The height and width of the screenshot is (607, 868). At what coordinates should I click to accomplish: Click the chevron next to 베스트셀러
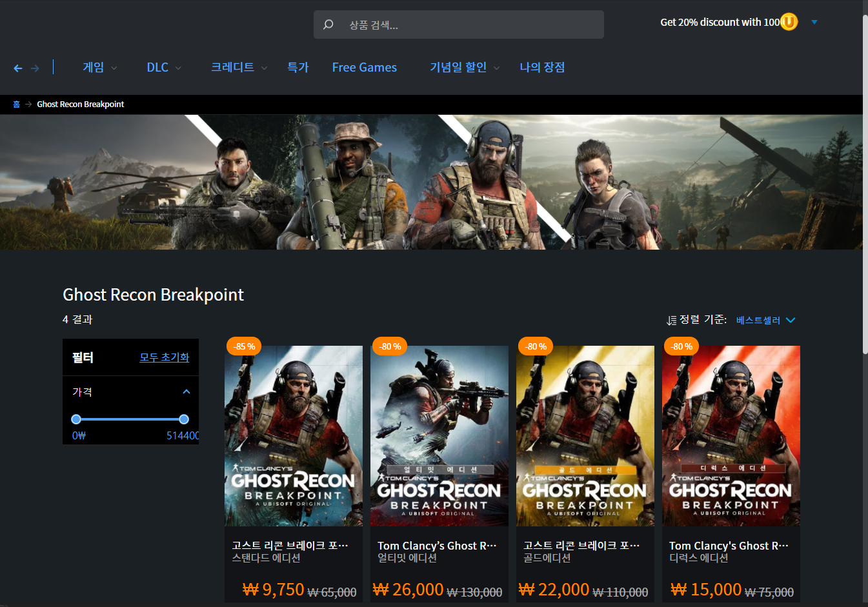(x=791, y=320)
